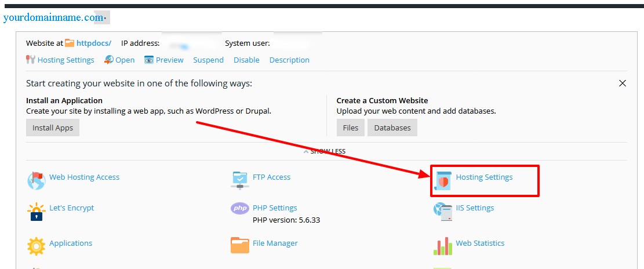Click the boxed Hosting Settings shield icon

[x=443, y=180]
